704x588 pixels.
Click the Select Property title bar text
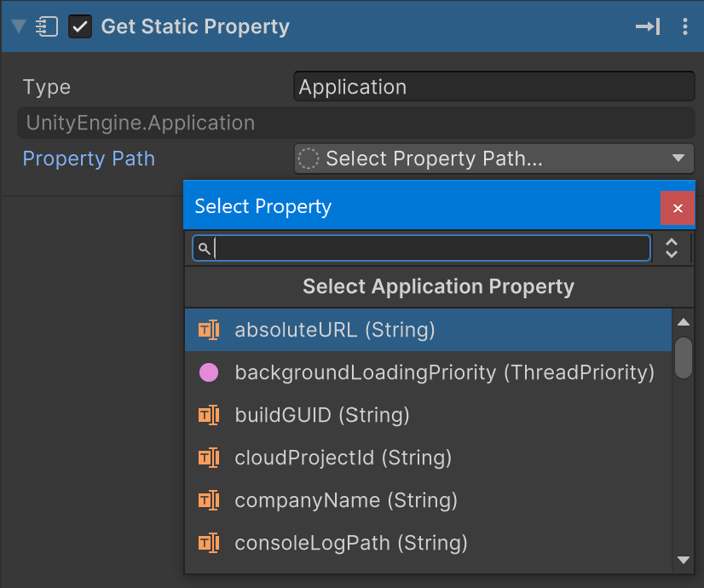[x=263, y=207]
